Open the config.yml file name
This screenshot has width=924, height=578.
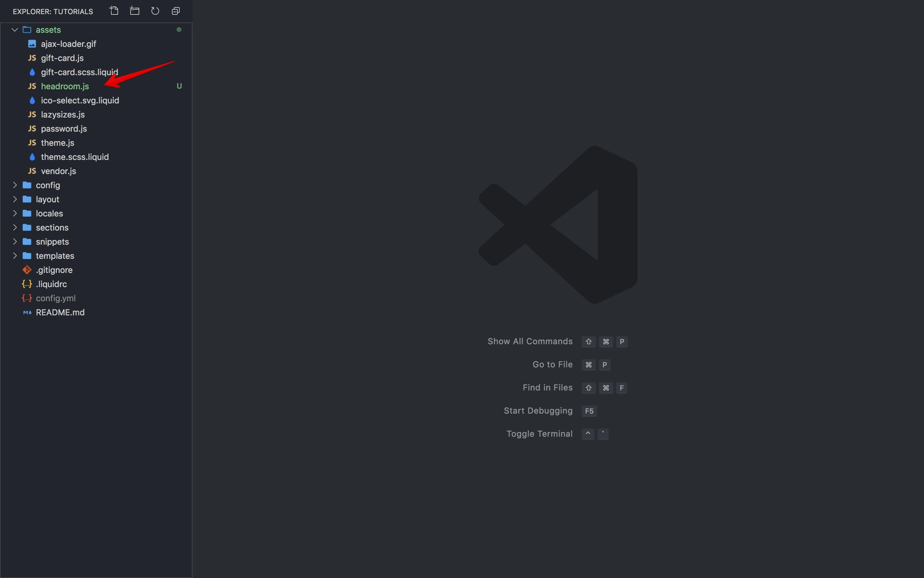tap(56, 298)
